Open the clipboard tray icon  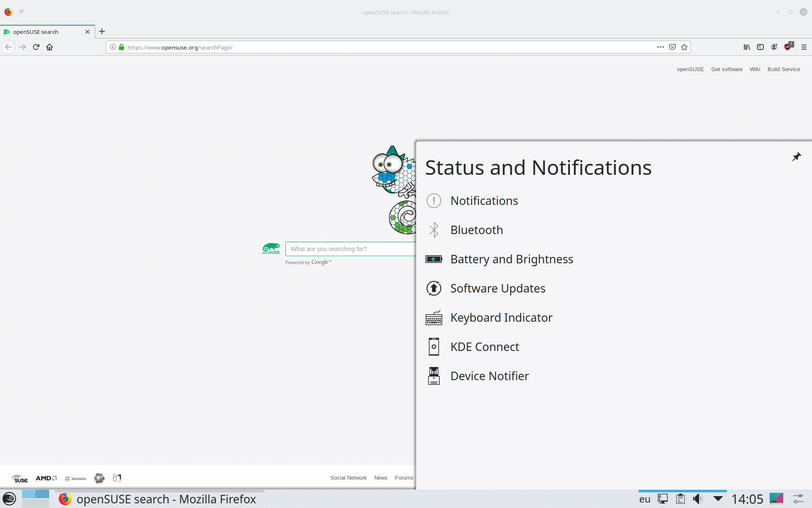tap(680, 499)
